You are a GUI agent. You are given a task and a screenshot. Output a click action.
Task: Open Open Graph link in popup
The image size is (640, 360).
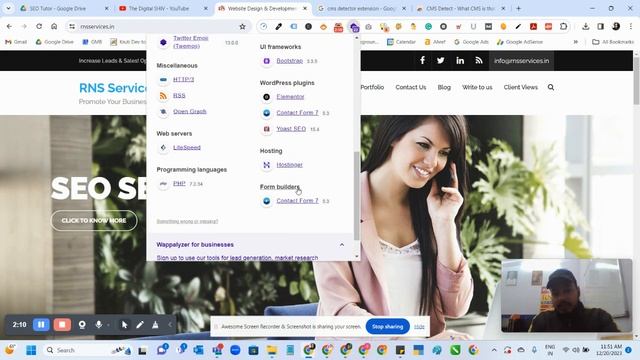pos(190,111)
